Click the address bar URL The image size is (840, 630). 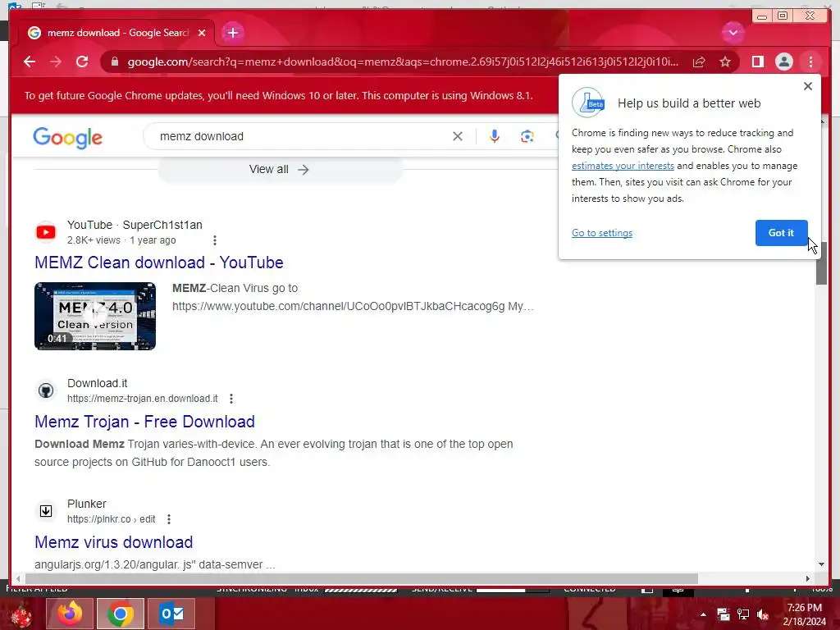[x=402, y=62]
